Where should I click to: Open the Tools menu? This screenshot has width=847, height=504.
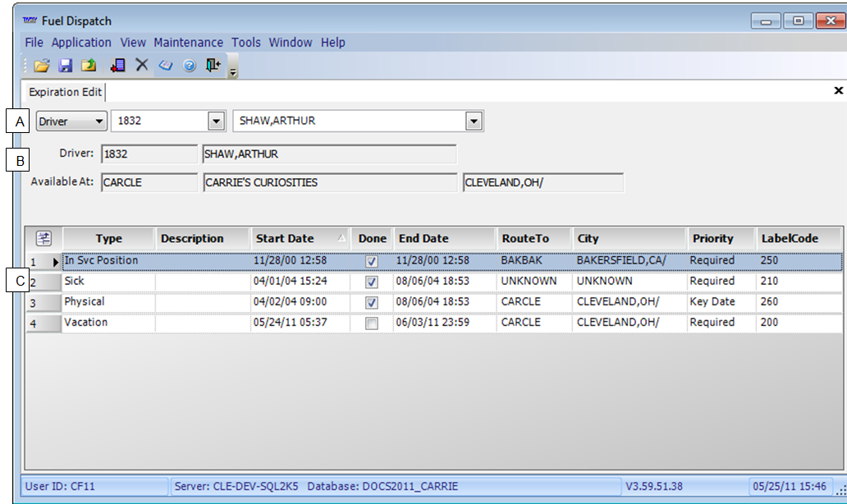245,43
